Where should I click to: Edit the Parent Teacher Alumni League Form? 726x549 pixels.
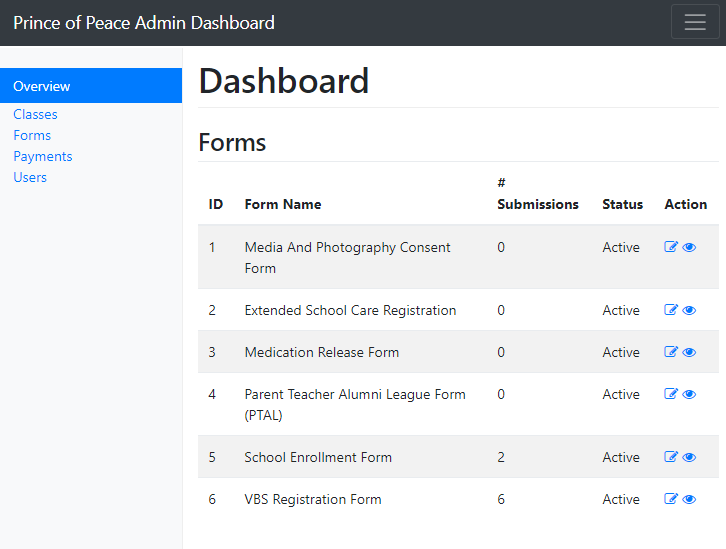click(671, 394)
